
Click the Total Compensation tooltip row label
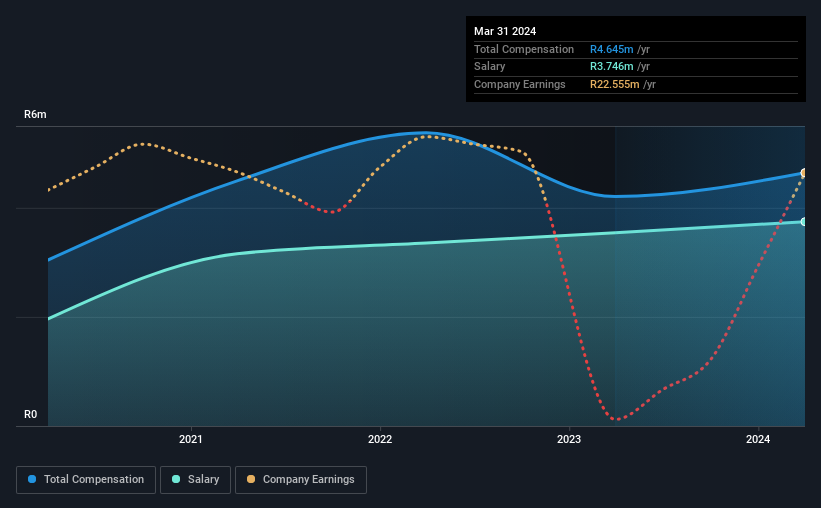(x=524, y=49)
